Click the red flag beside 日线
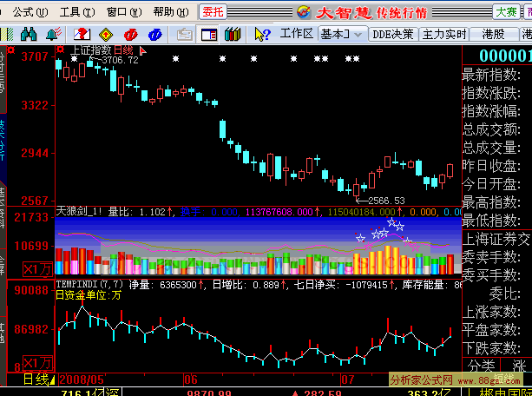The width and height of the screenshot is (532, 396). [x=142, y=51]
